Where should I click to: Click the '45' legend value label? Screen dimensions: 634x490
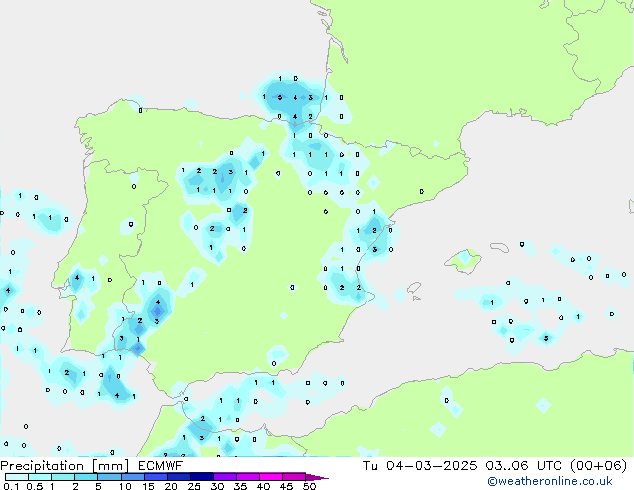pyautogui.click(x=286, y=486)
